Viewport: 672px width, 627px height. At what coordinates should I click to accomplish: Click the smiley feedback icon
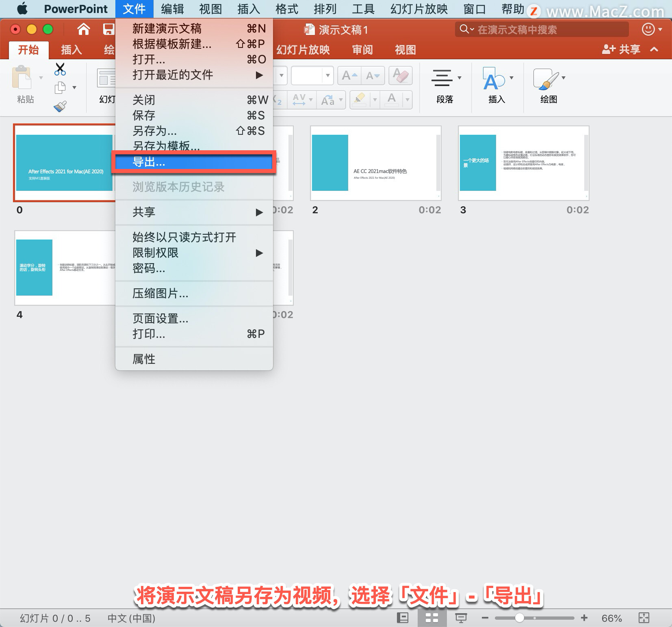tap(648, 29)
